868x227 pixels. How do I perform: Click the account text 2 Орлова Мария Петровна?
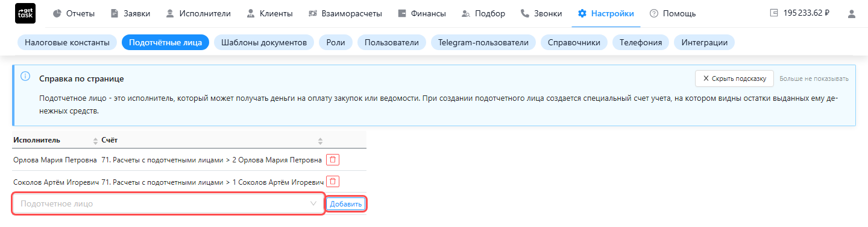[277, 160]
